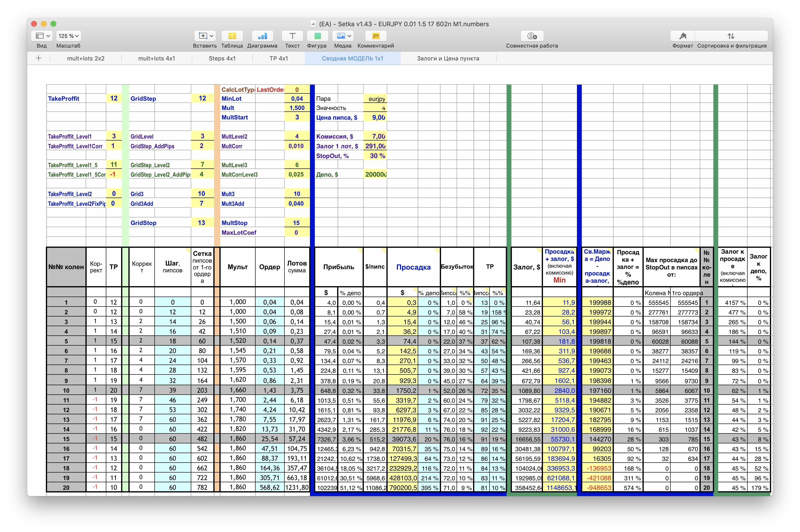Select the Пара value eurjpy
This screenshot has width=800, height=532.
pyautogui.click(x=375, y=98)
